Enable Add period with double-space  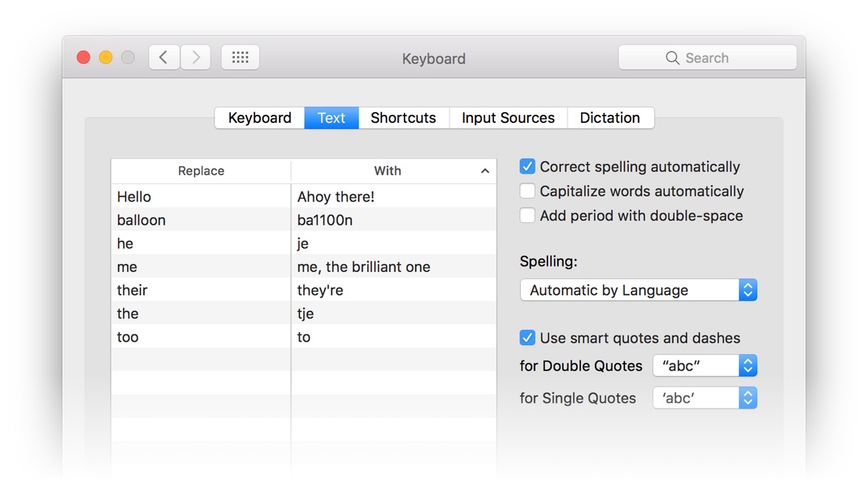(x=527, y=216)
